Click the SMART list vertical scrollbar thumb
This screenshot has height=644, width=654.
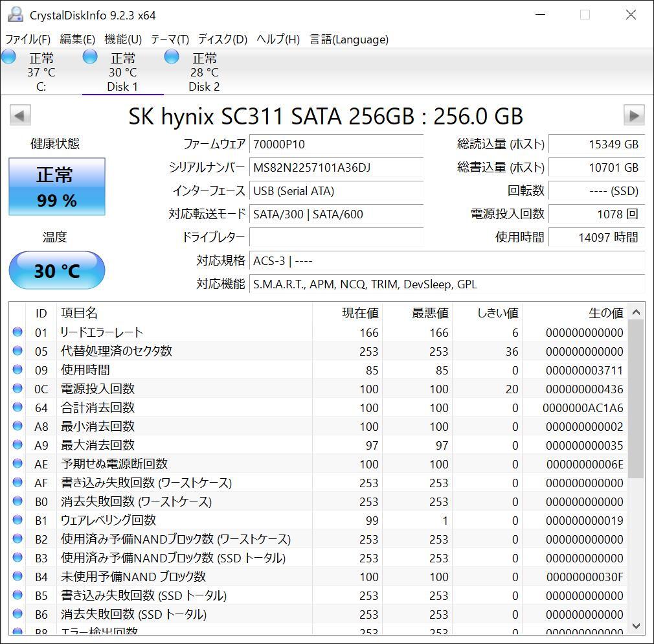click(636, 399)
